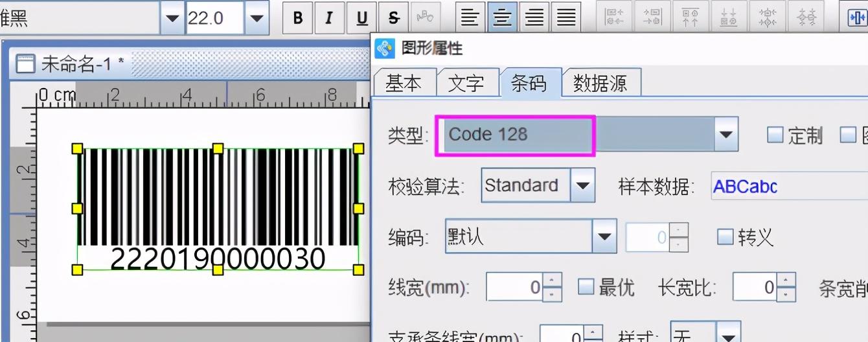Open the font name dropdown arrow
Screen dimensions: 868x342
(172, 18)
